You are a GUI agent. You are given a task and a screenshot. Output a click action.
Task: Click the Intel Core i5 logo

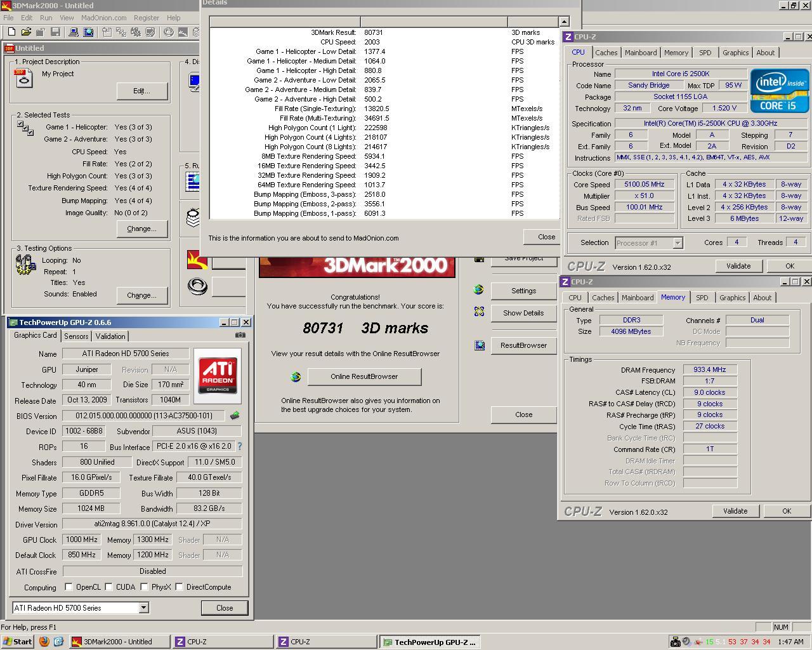[780, 91]
